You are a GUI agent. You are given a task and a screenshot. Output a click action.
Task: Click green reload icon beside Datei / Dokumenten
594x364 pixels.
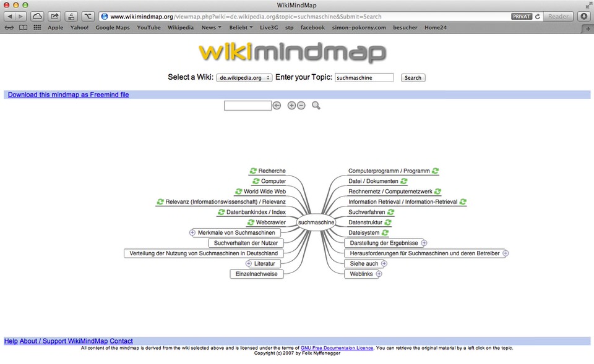point(404,181)
